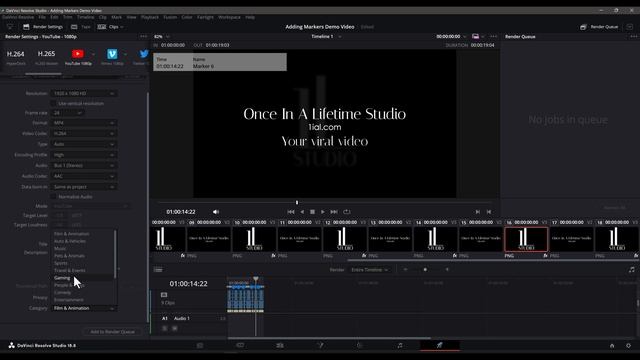
Task: Switch to the Fusion page
Action: tap(320, 345)
